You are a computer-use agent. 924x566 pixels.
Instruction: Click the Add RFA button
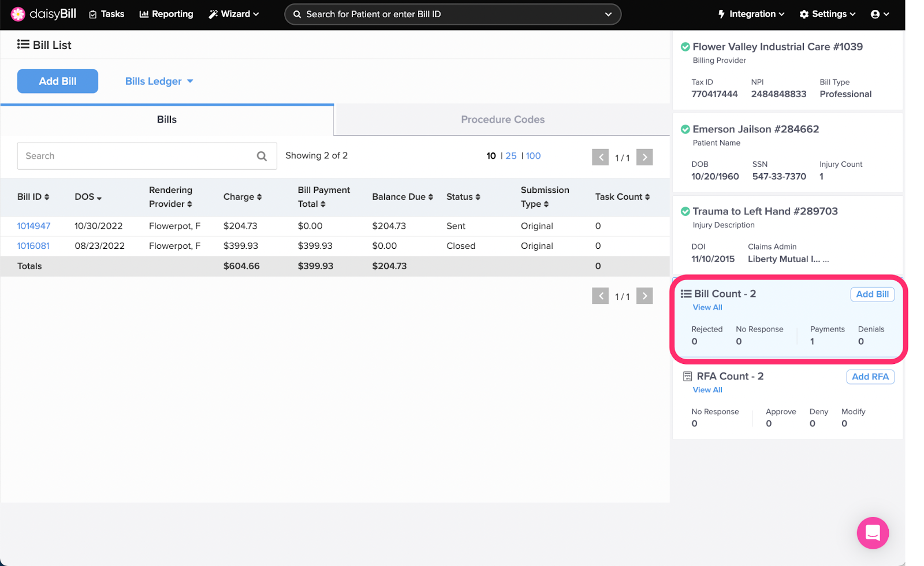pyautogui.click(x=870, y=377)
